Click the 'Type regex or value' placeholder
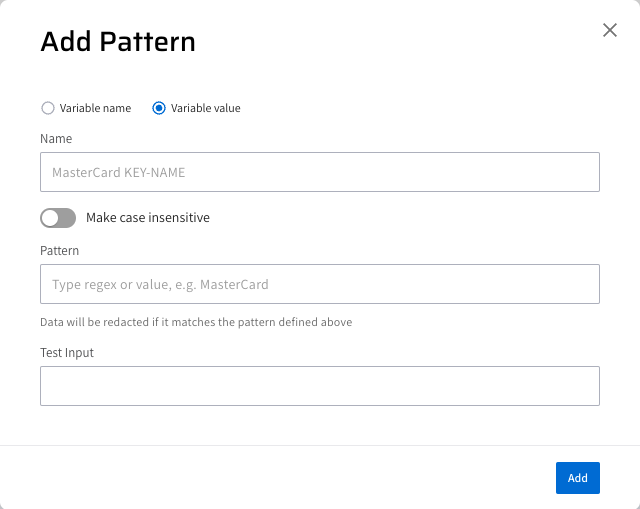640x509 pixels. coord(160,284)
